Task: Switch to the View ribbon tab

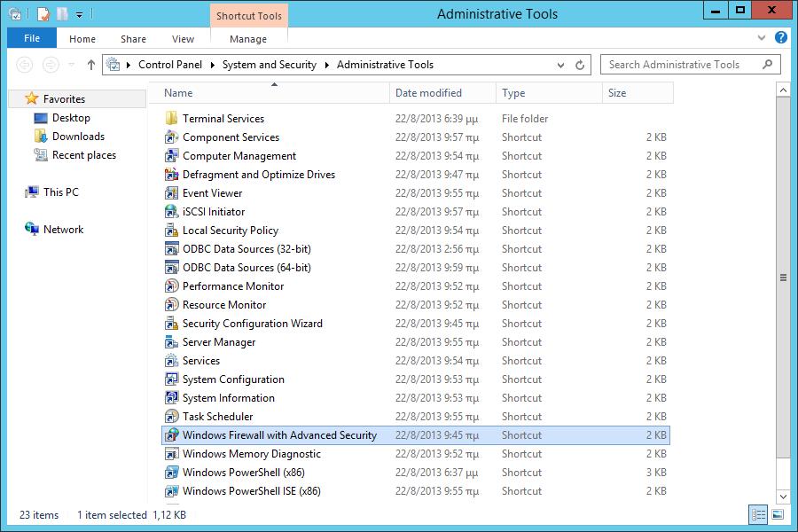Action: click(183, 39)
